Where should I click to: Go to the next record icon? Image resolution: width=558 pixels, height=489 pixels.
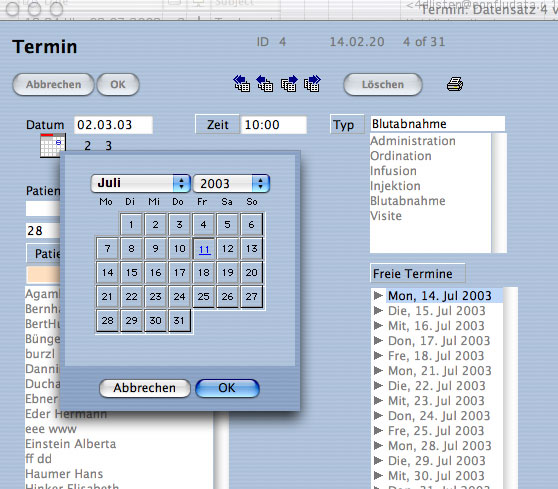289,84
